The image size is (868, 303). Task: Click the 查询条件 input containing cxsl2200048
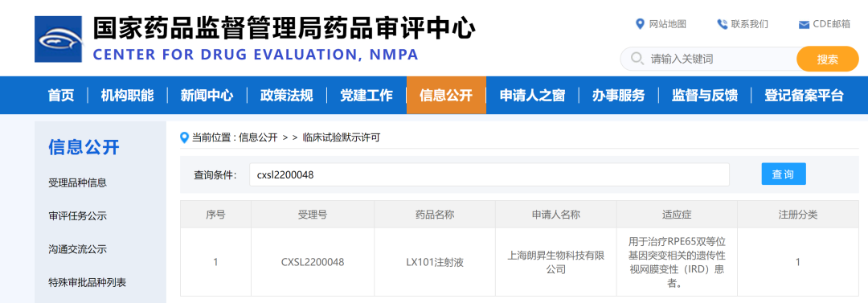point(489,174)
